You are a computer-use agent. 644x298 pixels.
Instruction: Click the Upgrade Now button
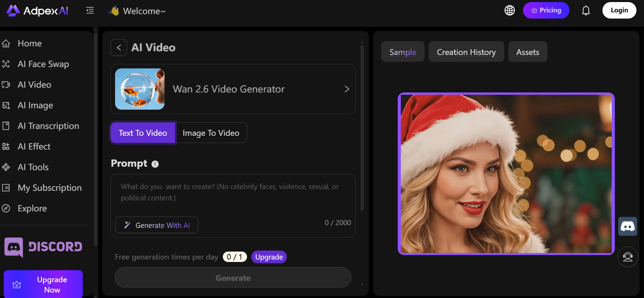point(43,284)
